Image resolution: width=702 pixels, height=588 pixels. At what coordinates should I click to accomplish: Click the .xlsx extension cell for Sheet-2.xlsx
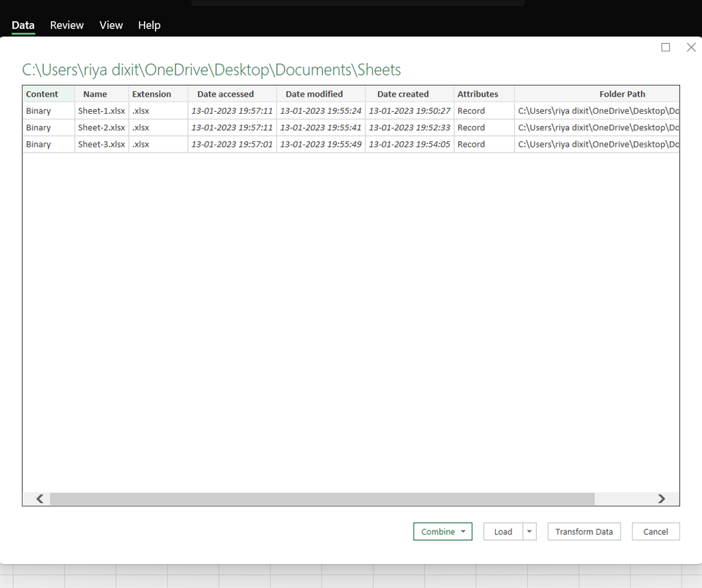tap(158, 127)
